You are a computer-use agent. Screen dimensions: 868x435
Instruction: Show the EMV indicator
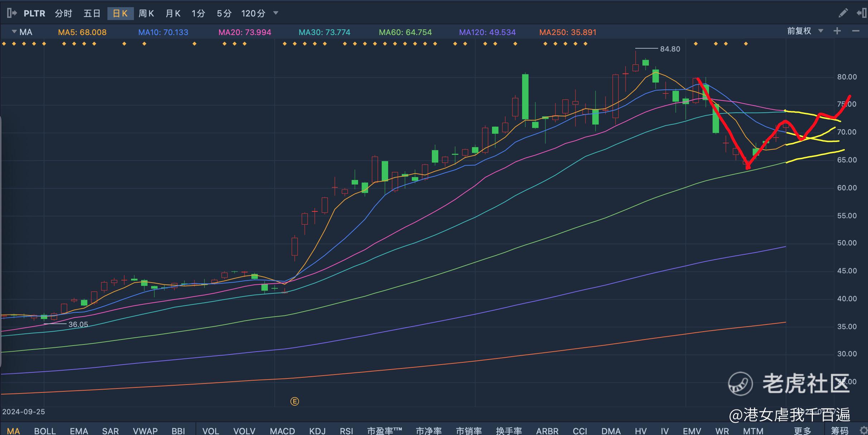coord(692,431)
